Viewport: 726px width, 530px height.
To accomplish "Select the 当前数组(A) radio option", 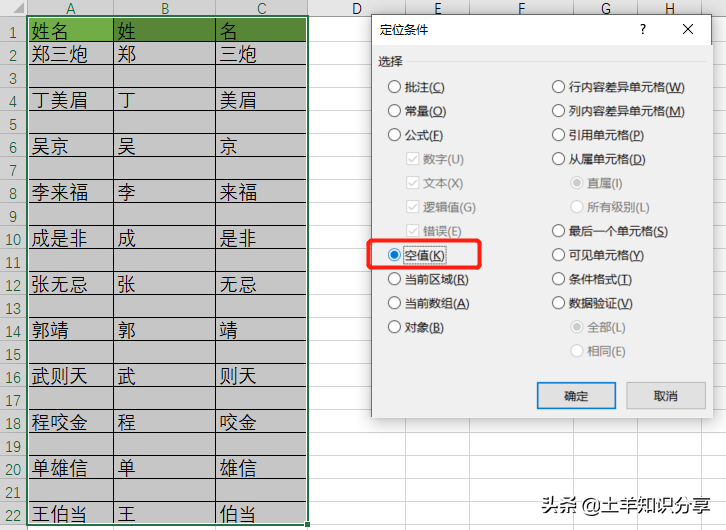I will tap(429, 303).
